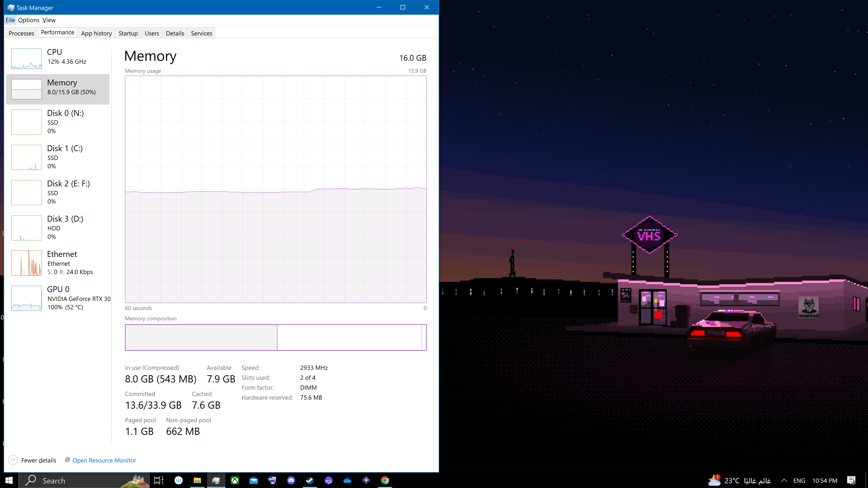Open Discord from the taskbar

point(291,481)
